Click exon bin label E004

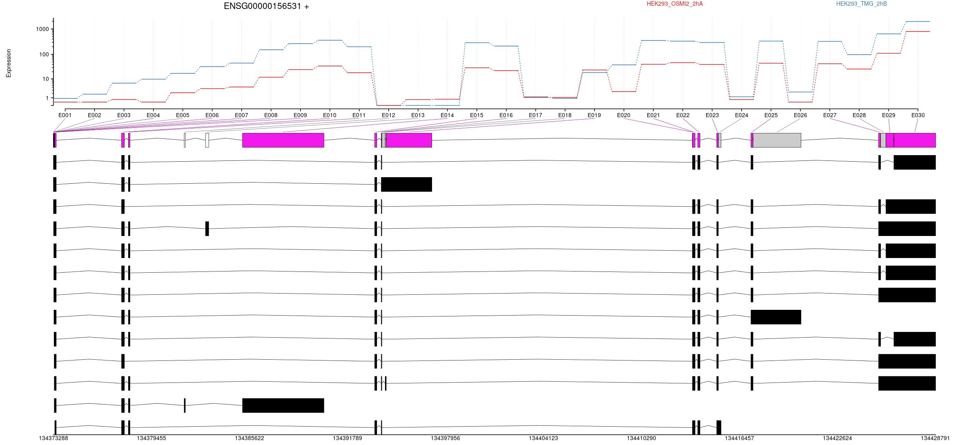pos(153,115)
